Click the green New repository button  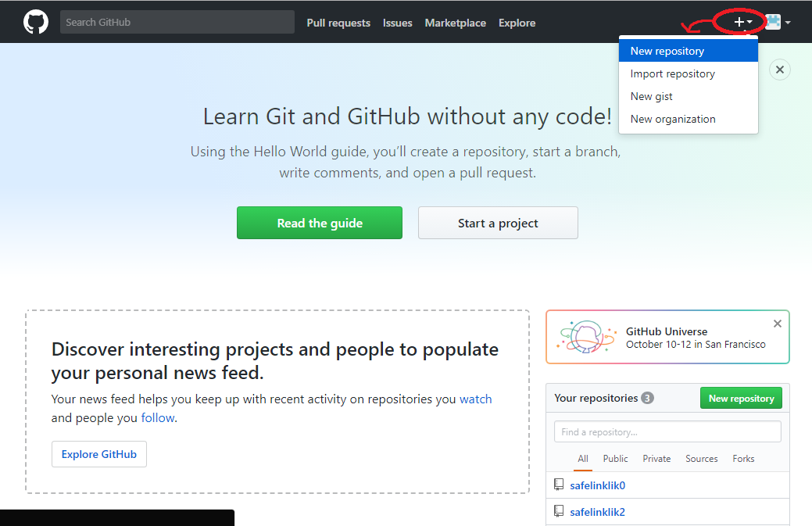pyautogui.click(x=741, y=398)
